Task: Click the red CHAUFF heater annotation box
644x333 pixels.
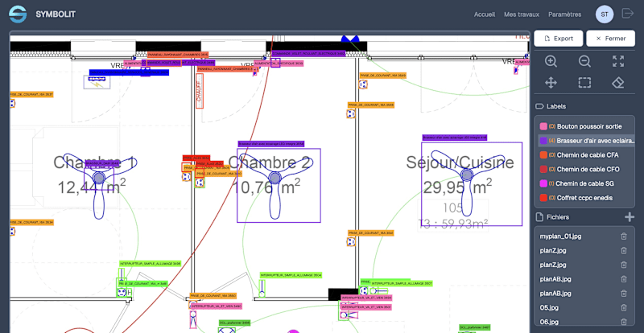Action: [x=200, y=91]
